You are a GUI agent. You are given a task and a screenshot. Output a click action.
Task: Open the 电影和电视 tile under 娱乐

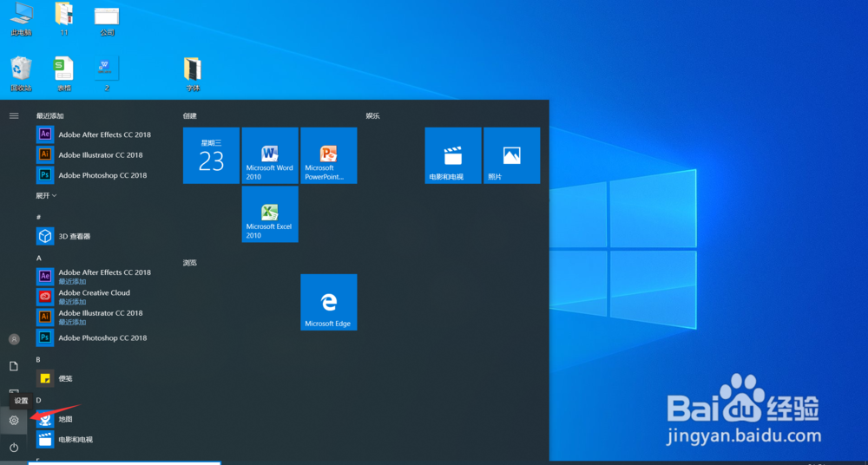[453, 155]
